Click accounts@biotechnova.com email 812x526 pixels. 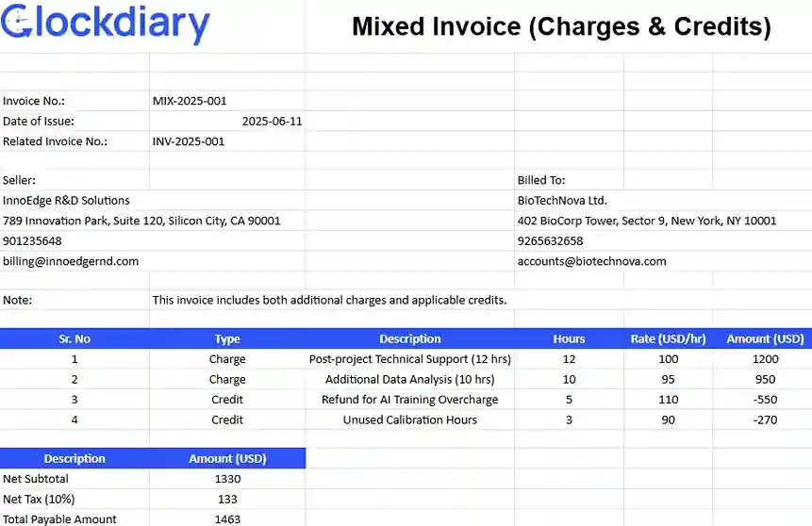point(591,261)
